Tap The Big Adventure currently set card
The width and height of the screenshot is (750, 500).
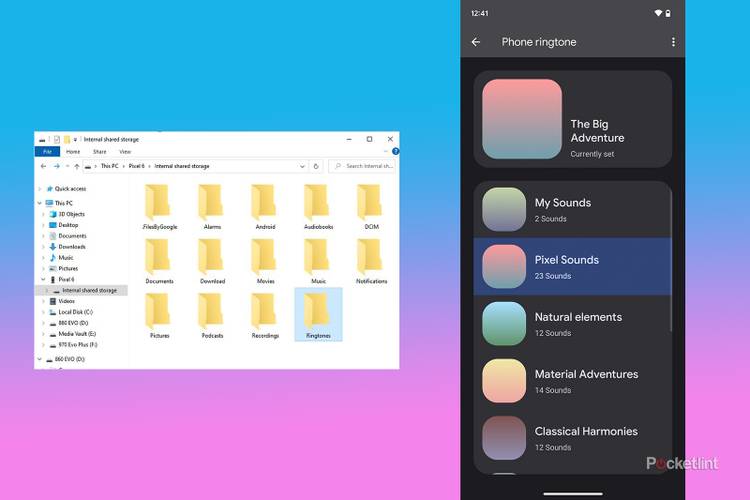[573, 119]
